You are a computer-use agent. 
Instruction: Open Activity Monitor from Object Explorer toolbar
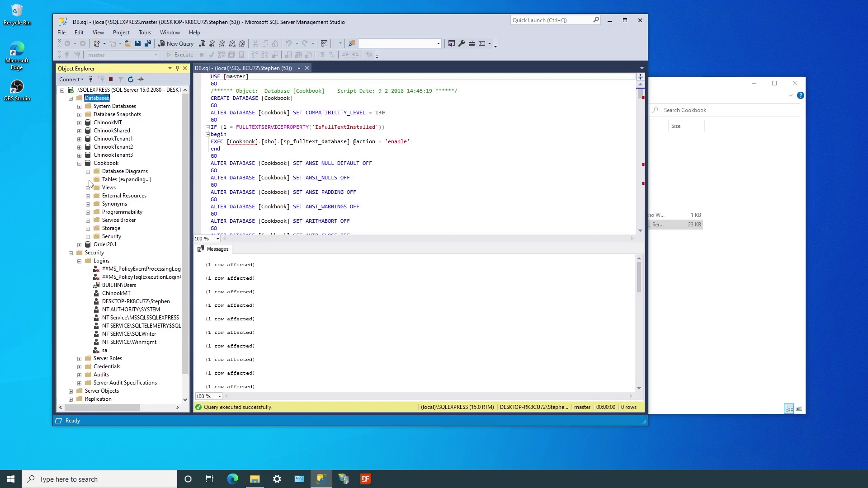point(141,79)
